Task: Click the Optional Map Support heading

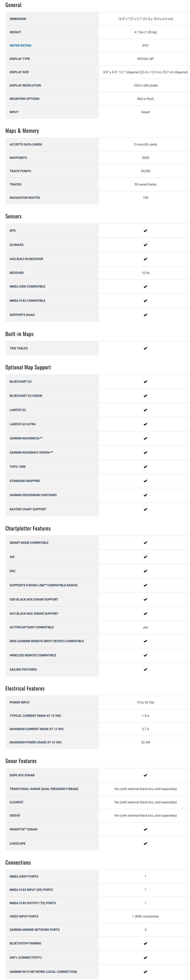Action: click(28, 367)
